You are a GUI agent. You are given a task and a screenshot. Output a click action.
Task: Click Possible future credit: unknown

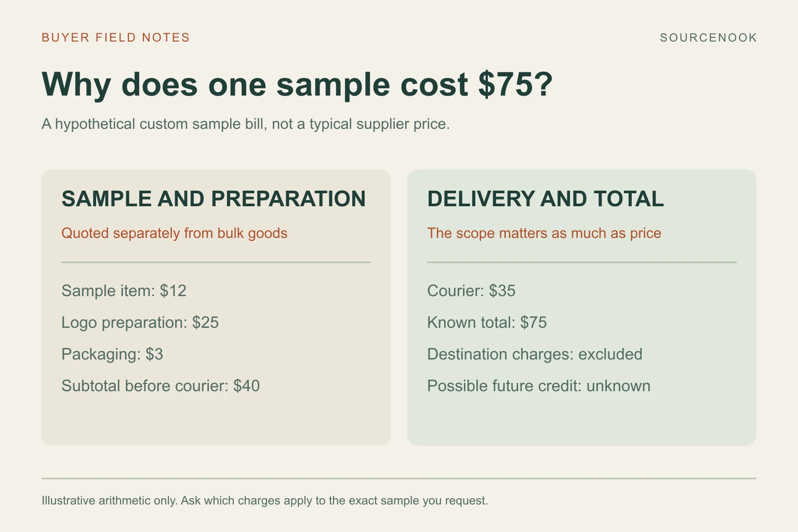coord(539,386)
